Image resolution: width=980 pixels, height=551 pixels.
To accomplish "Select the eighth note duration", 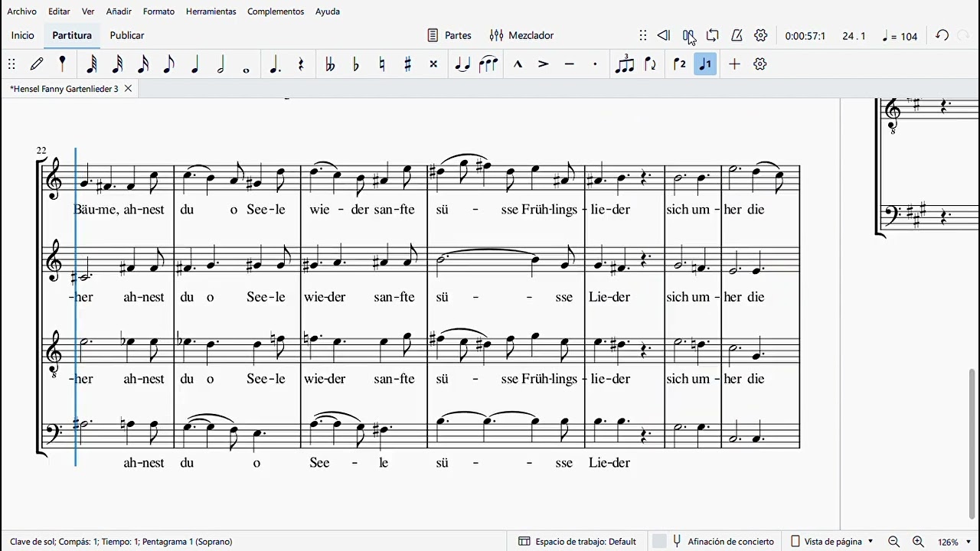I will [x=168, y=64].
